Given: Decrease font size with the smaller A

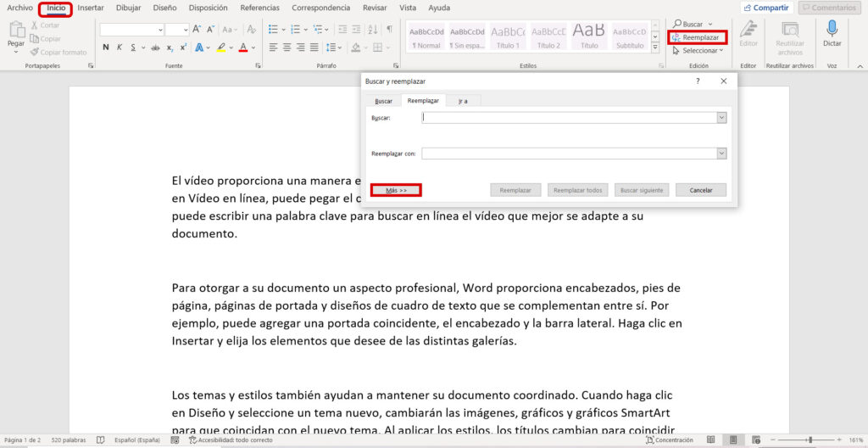Looking at the screenshot, I should tap(210, 30).
